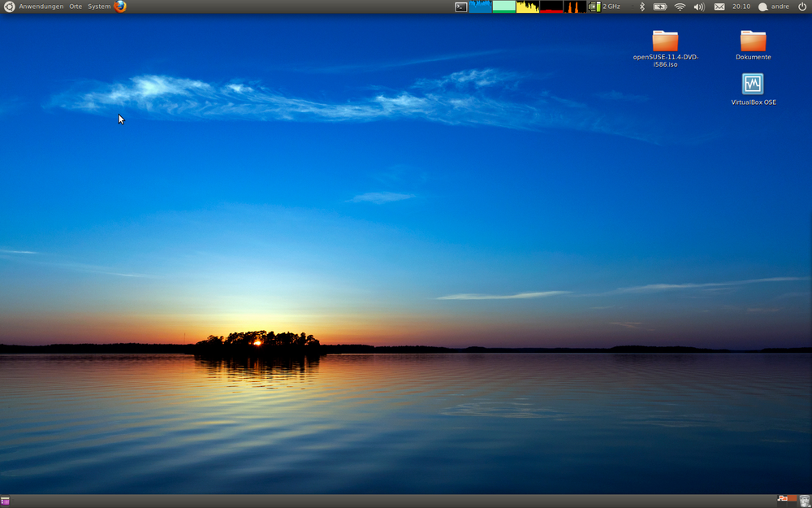This screenshot has width=812, height=508.
Task: Click the wireless network signal icon
Action: pos(679,7)
